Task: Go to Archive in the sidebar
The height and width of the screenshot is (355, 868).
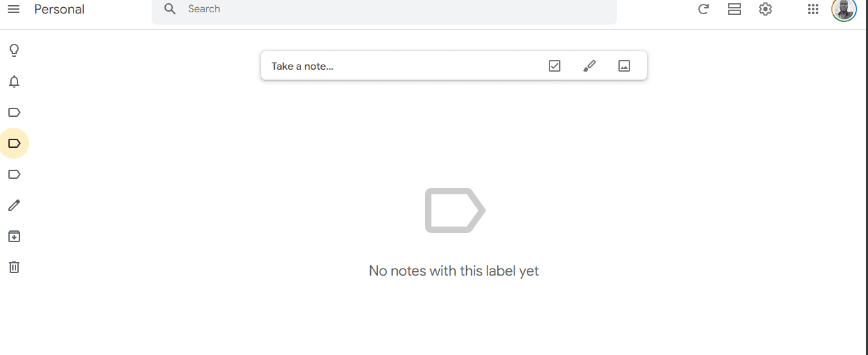Action: [x=14, y=236]
